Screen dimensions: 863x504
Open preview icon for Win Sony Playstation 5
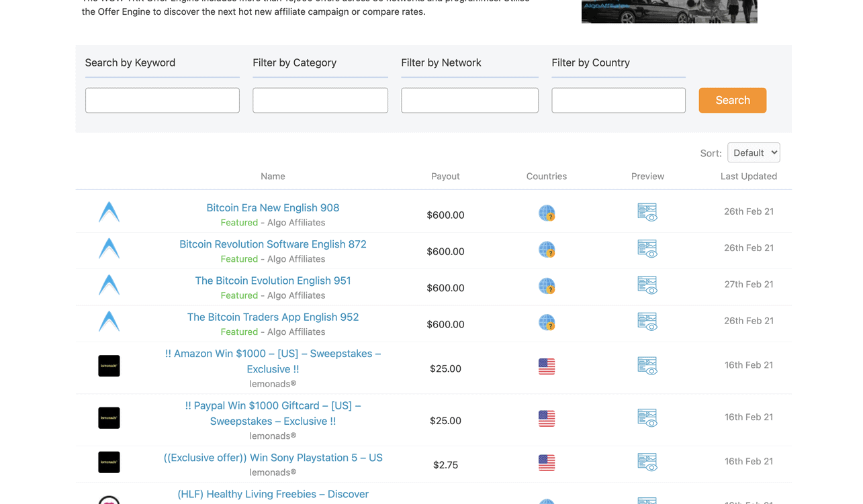pos(647,462)
